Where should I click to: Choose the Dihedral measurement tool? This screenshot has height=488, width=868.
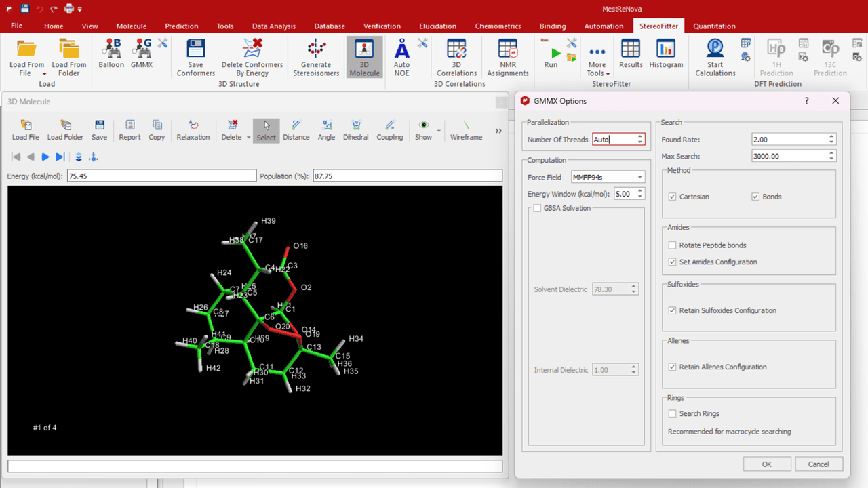coord(355,130)
